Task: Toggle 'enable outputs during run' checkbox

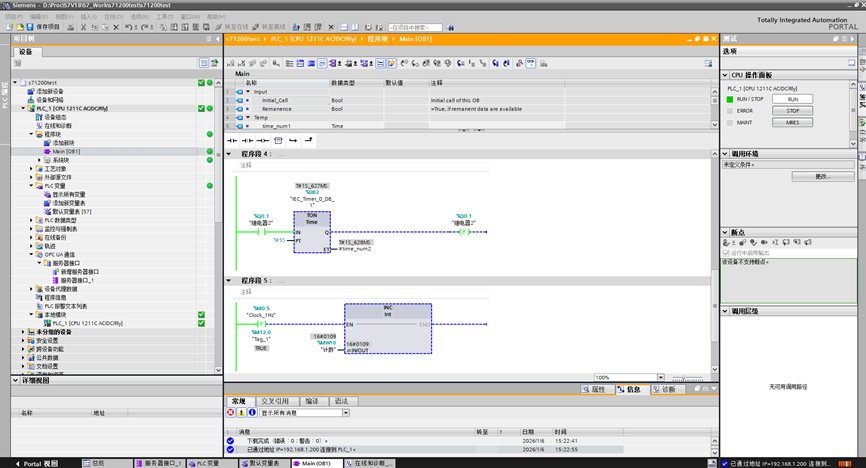Action: [726, 253]
